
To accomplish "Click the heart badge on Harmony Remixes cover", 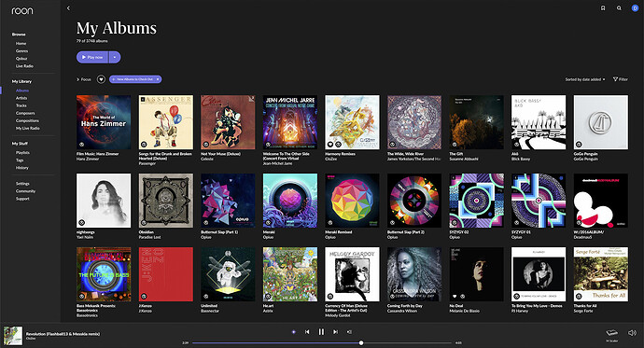I will tap(329, 145).
